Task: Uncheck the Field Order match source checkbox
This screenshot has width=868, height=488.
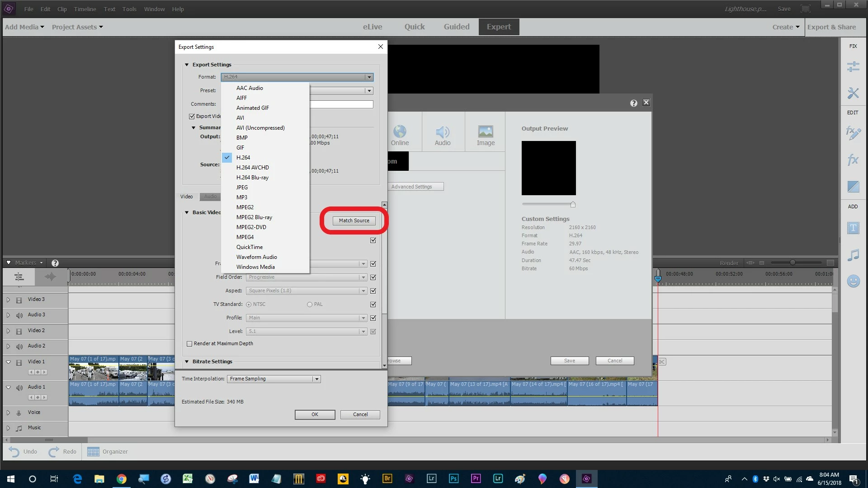Action: (x=373, y=277)
